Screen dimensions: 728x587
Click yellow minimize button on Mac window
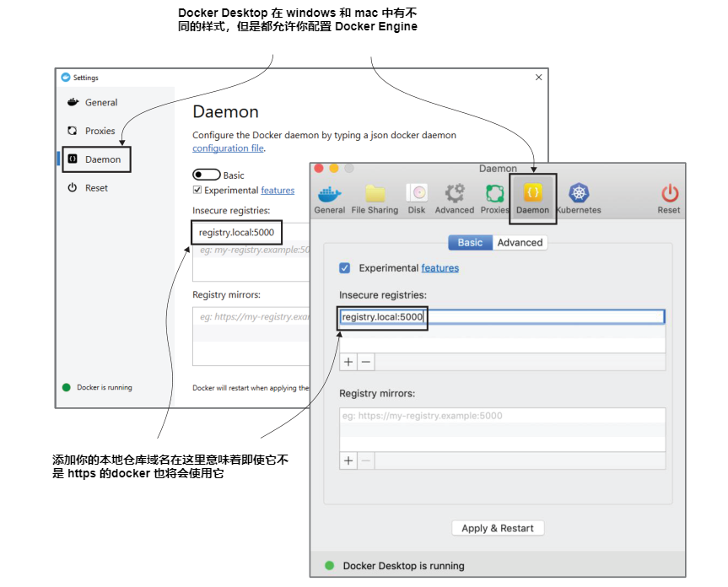(334, 169)
